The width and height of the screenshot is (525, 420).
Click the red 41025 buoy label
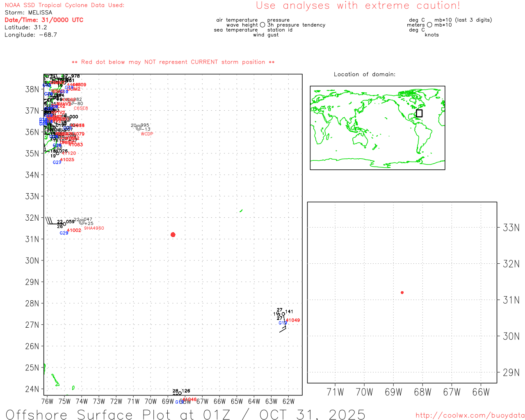[67, 160]
